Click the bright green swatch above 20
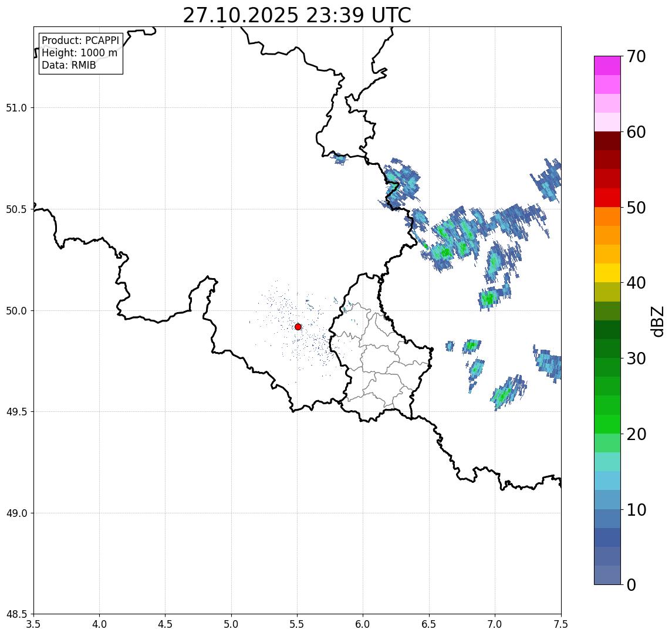Screen dimensions: 672x636 607,424
